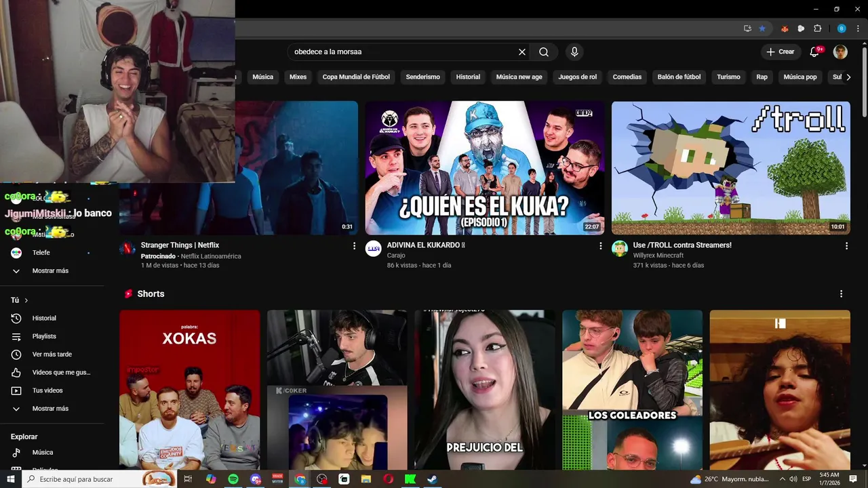Image resolution: width=868 pixels, height=488 pixels.
Task: Open Spotify from the taskbar
Action: click(x=233, y=479)
